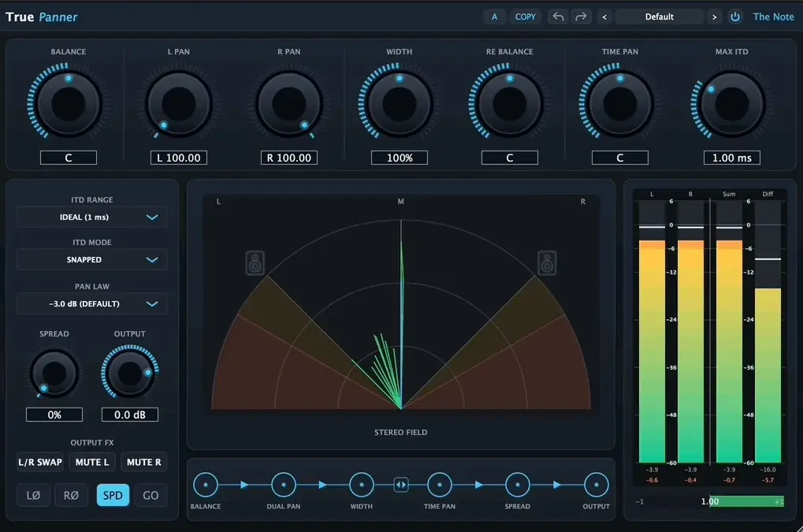The height and width of the screenshot is (532, 803).
Task: Toggle left phase invert LØ
Action: (x=33, y=495)
